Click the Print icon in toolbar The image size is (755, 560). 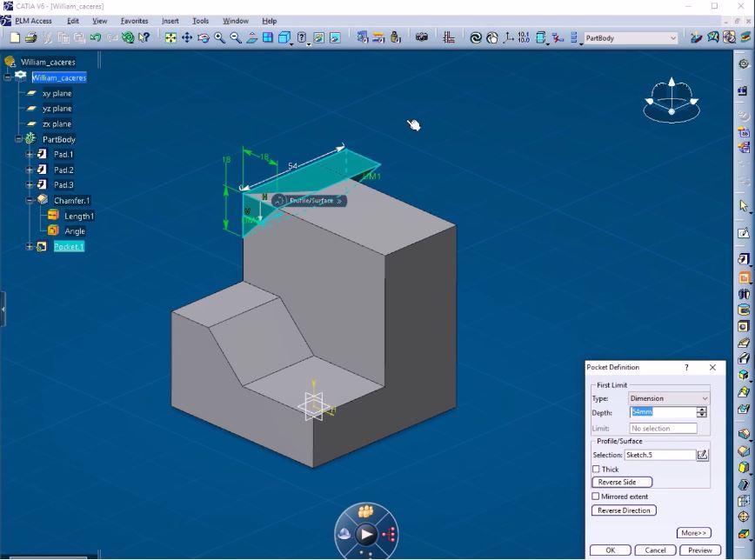coord(30,37)
